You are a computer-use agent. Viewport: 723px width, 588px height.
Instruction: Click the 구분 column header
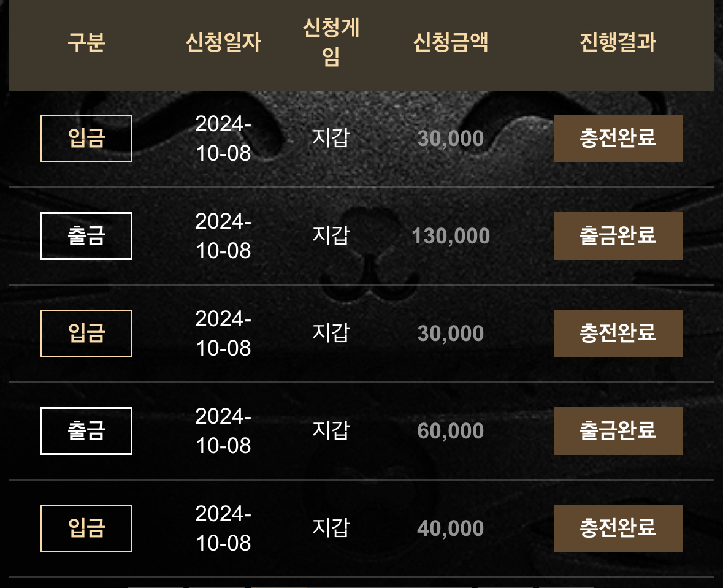pos(86,42)
